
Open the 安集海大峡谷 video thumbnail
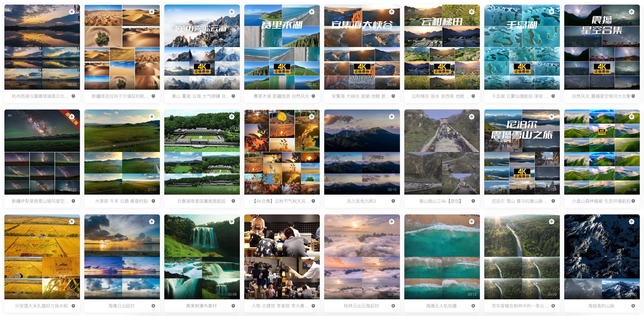coord(362,47)
